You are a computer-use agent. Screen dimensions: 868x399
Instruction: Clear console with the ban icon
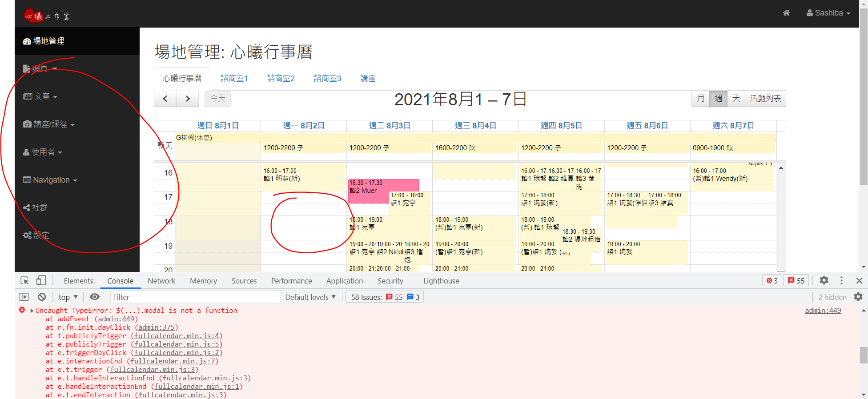pyautogui.click(x=42, y=297)
